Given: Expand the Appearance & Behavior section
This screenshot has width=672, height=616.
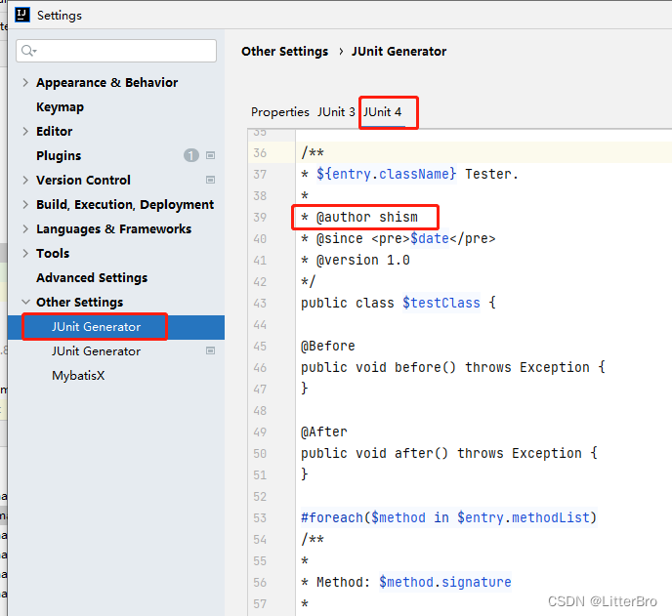Looking at the screenshot, I should (x=25, y=82).
